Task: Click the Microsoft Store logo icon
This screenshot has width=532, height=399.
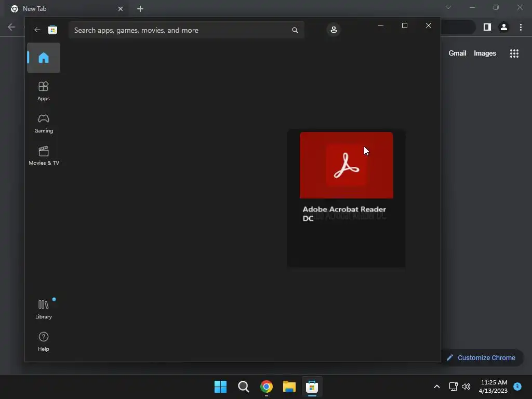Action: (x=52, y=30)
